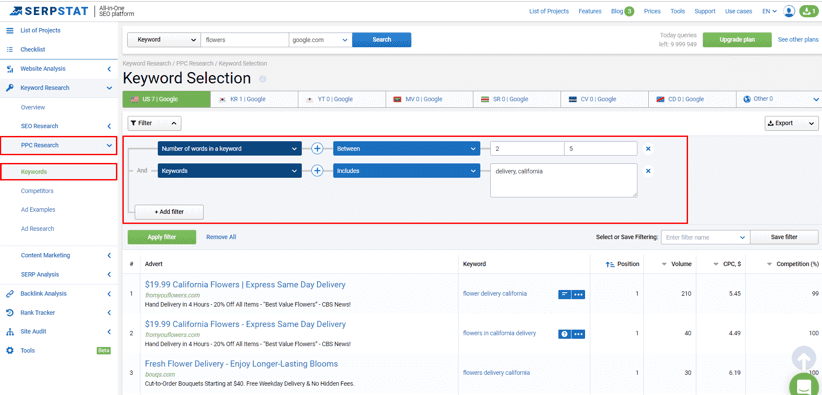Click the Site Audit icon in sidebar
Screen dimensions: 822x395
click(x=9, y=332)
